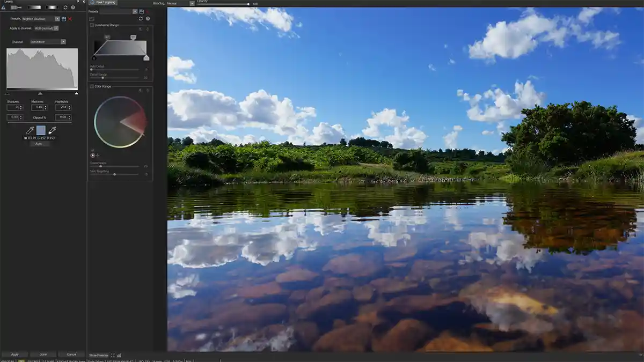The width and height of the screenshot is (644, 362).
Task: Choose the first gradient mask icon in Levels toolbar
Action: [34, 8]
